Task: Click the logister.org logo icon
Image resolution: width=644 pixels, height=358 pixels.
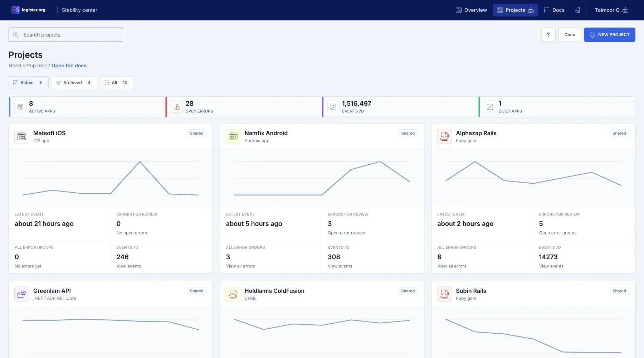Action: [16, 10]
